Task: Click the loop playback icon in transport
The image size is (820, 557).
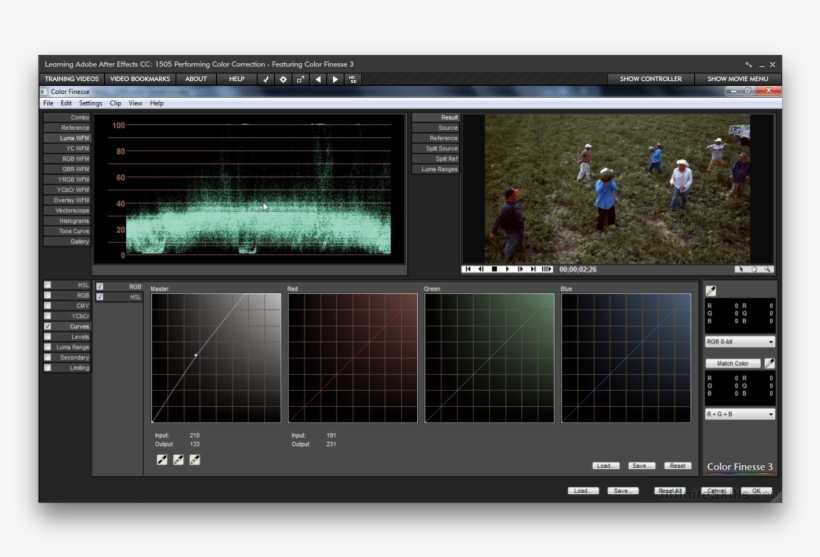Action: pyautogui.click(x=546, y=269)
